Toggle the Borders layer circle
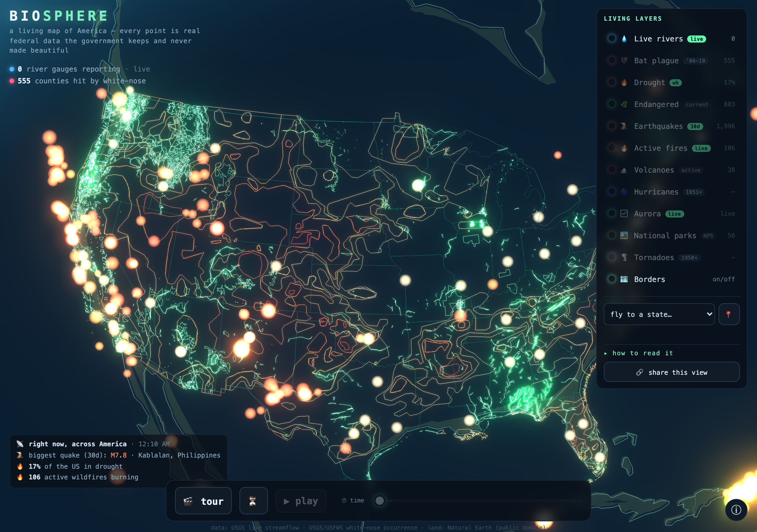Image resolution: width=757 pixels, height=532 pixels. pyautogui.click(x=612, y=278)
